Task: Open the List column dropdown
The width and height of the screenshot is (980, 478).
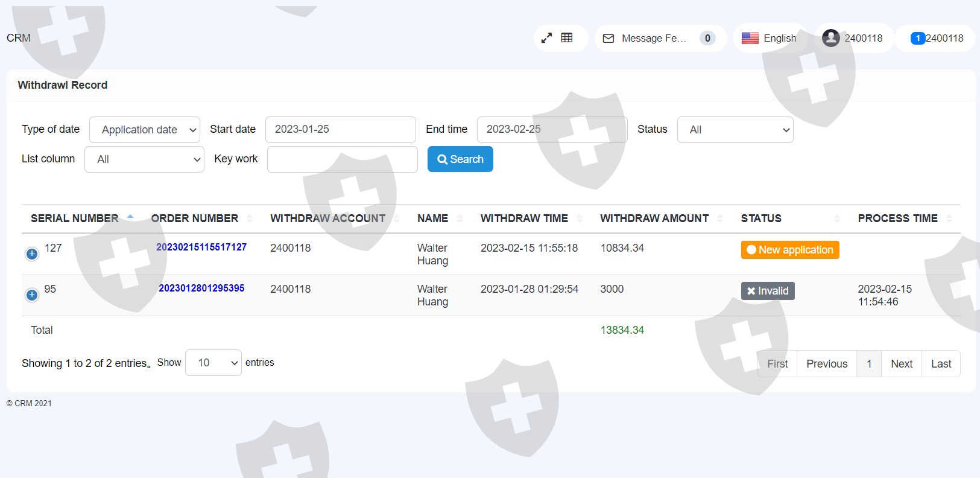Action: (x=144, y=159)
